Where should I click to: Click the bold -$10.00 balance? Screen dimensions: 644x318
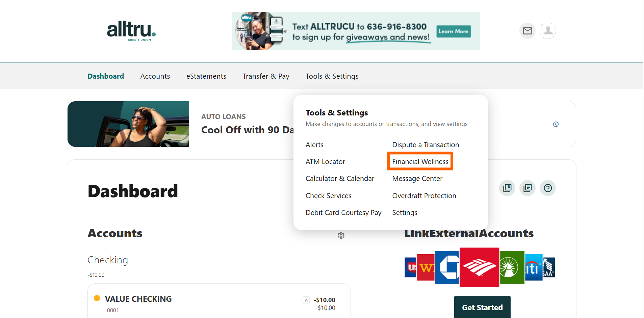tap(325, 300)
